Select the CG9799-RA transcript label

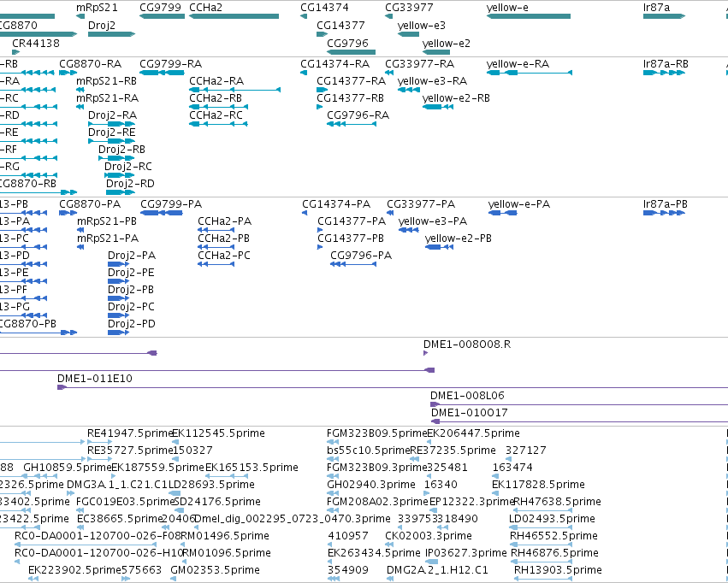[171, 63]
